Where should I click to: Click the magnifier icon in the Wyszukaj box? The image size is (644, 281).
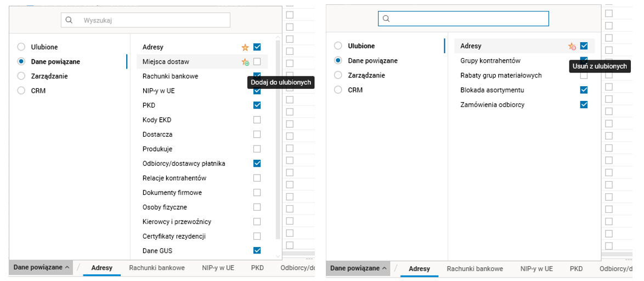[69, 20]
